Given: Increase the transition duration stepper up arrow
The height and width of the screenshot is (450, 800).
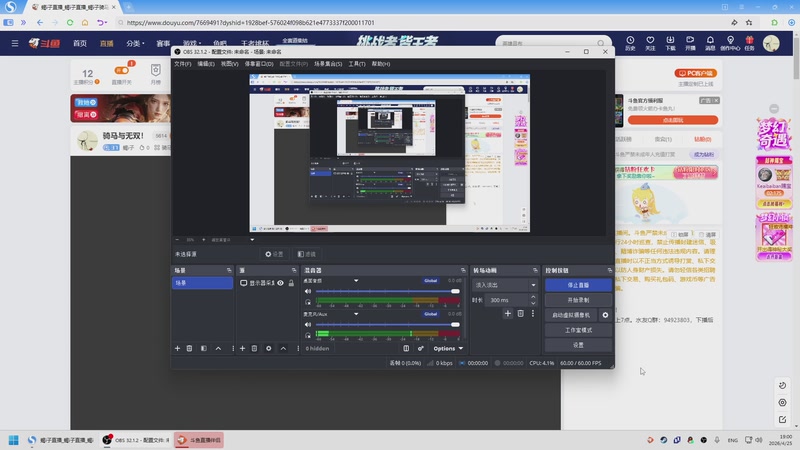Looking at the screenshot, I should [x=533, y=297].
